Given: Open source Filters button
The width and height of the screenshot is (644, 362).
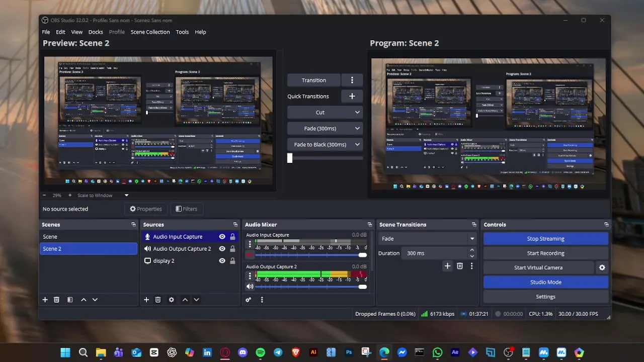Looking at the screenshot, I should [x=186, y=209].
